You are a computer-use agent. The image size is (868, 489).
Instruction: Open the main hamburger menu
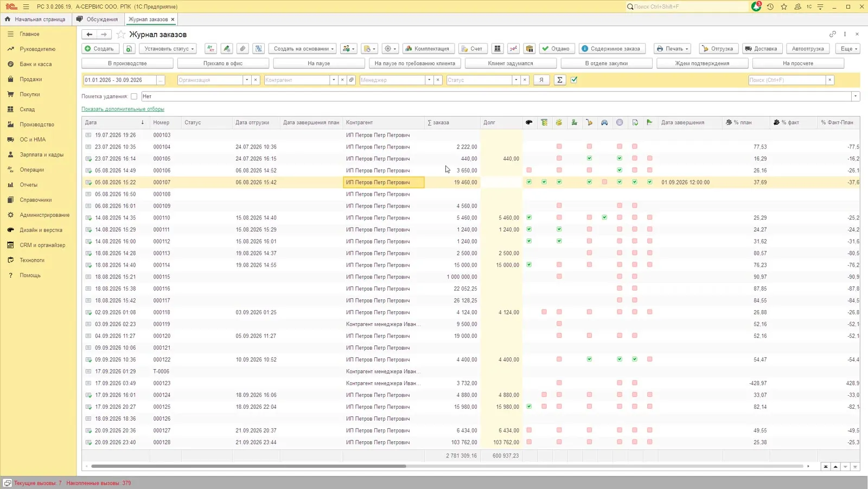point(26,7)
